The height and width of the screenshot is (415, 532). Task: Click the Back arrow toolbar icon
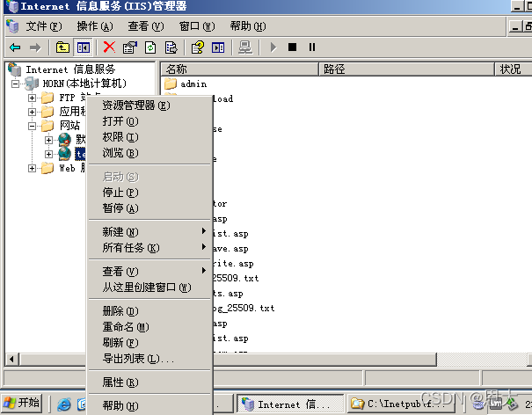point(15,47)
